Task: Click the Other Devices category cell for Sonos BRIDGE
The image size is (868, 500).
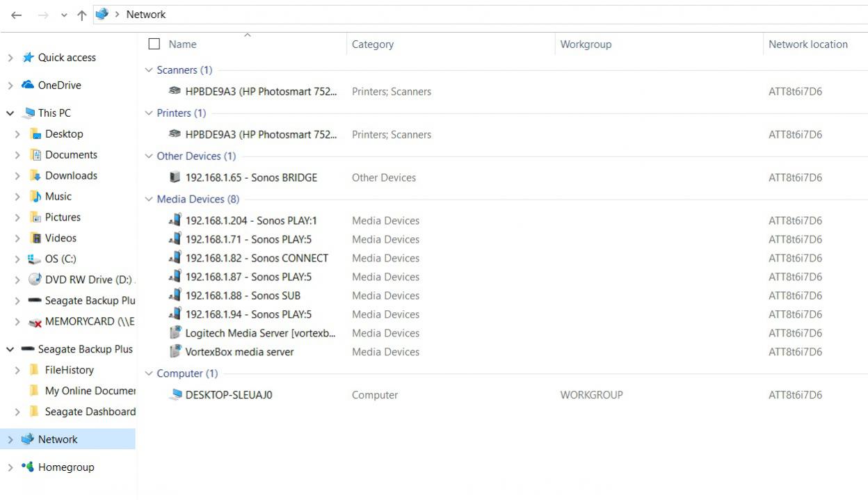Action: [x=384, y=177]
